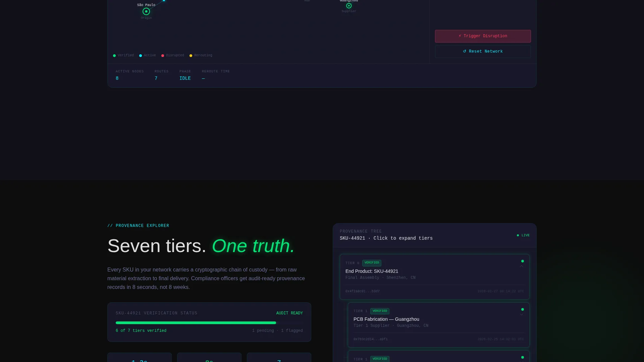Click the '6 of 7 tiers verified' text

pos(141,331)
